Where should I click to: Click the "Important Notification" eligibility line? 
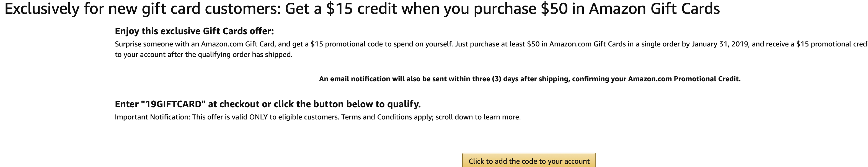point(318,117)
